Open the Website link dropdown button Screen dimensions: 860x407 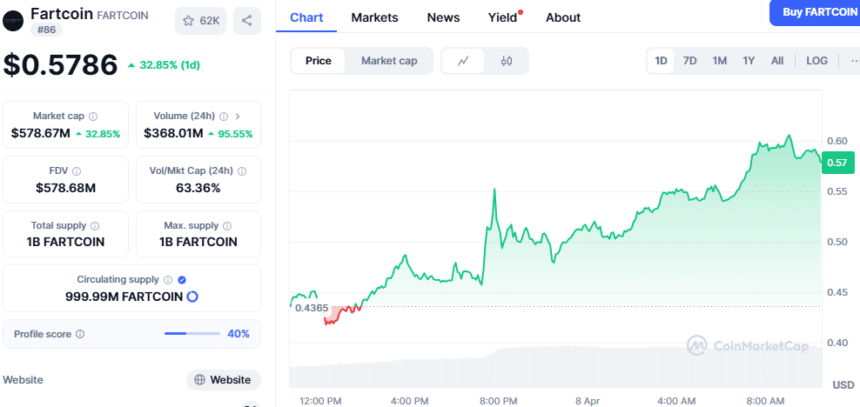[223, 380]
